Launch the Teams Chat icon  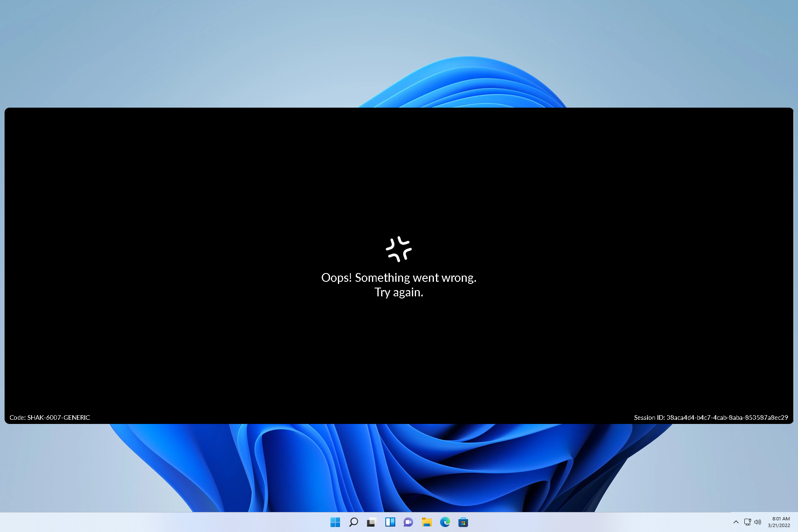tap(408, 522)
